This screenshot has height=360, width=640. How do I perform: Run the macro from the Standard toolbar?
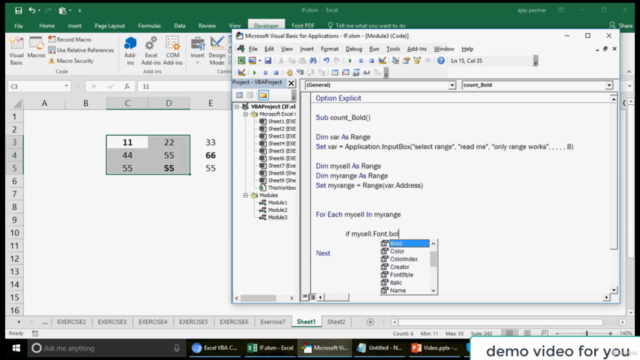click(x=350, y=61)
